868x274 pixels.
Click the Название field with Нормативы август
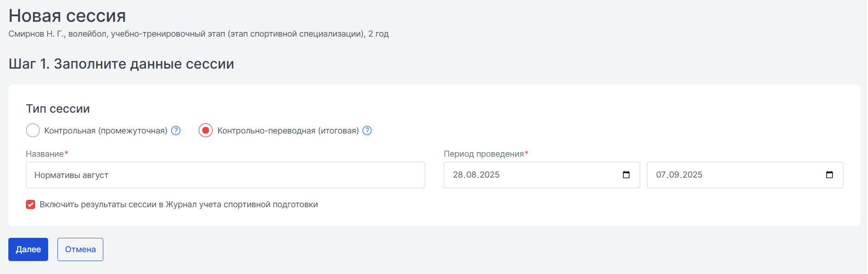tap(226, 175)
